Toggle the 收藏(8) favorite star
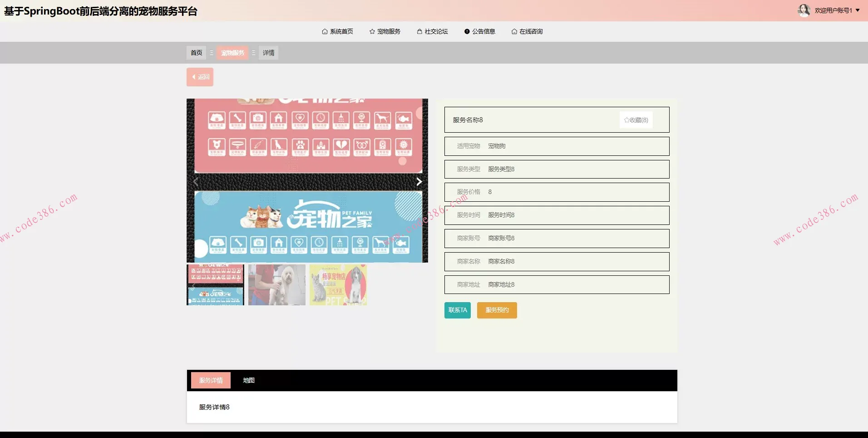Screen dimensions: 868x438 (x=636, y=119)
